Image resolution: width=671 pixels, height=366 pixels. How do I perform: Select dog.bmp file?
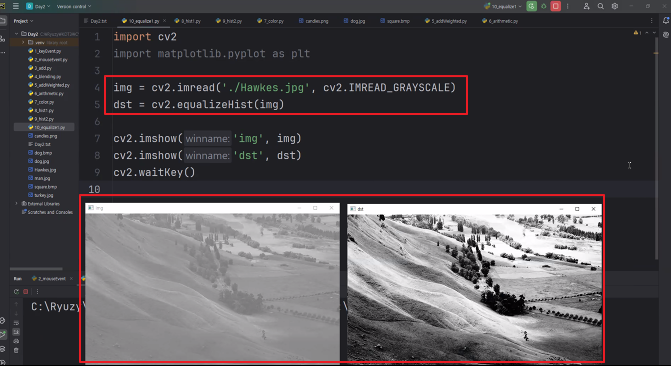click(40, 153)
